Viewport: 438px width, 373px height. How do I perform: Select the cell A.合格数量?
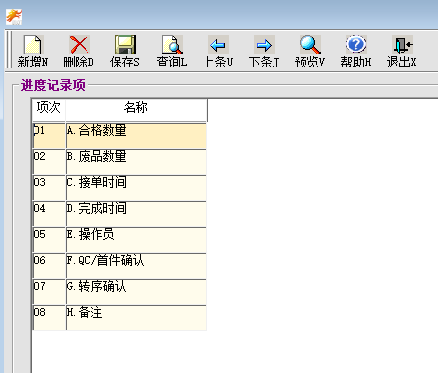[x=136, y=136]
